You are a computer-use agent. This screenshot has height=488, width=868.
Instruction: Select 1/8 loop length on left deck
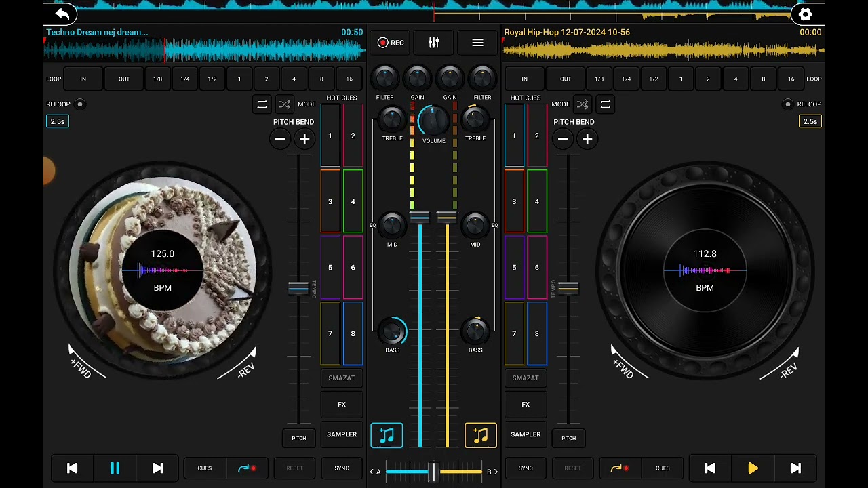(x=157, y=79)
